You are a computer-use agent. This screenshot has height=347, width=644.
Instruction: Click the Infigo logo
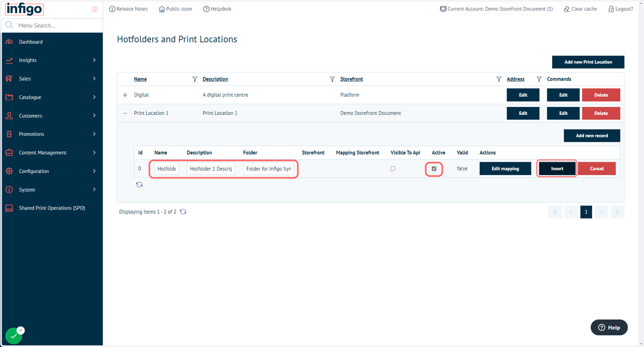[x=24, y=9]
